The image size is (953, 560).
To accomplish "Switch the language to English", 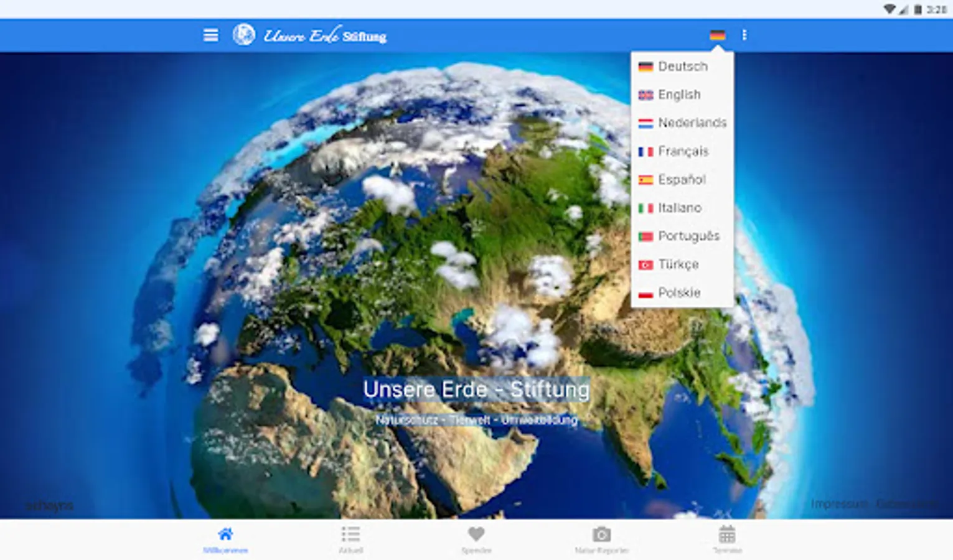I will 682,95.
